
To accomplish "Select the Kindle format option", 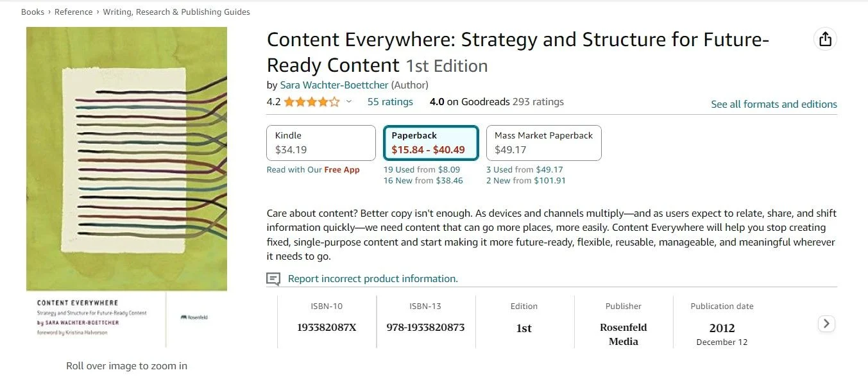I will coord(321,143).
